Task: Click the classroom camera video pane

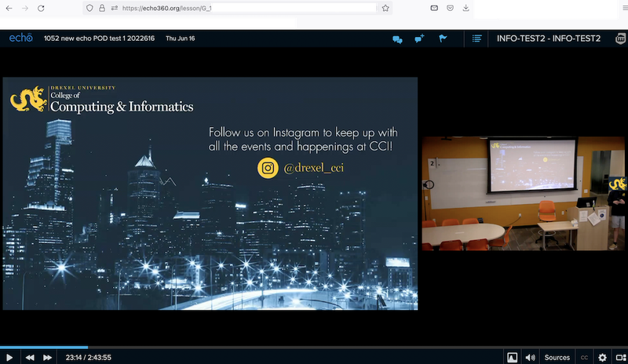Action: 523,194
